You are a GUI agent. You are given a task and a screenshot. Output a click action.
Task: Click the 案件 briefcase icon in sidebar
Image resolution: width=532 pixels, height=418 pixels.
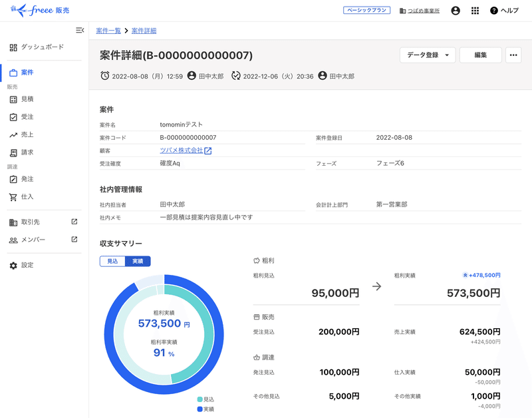coord(13,73)
